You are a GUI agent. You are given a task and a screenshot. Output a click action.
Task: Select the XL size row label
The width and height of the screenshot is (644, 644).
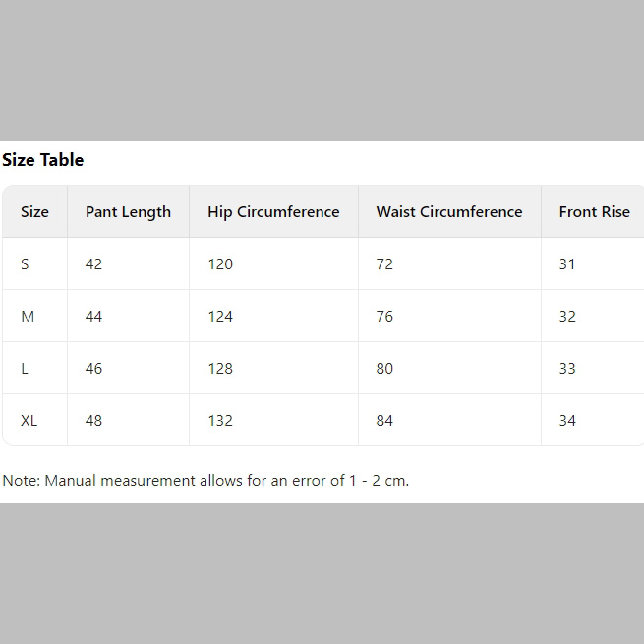tap(29, 421)
